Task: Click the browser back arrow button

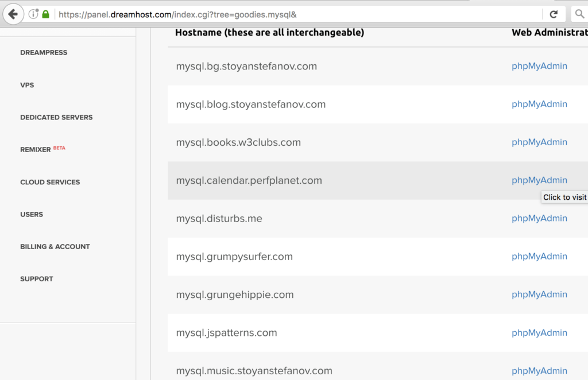Action: [x=13, y=14]
